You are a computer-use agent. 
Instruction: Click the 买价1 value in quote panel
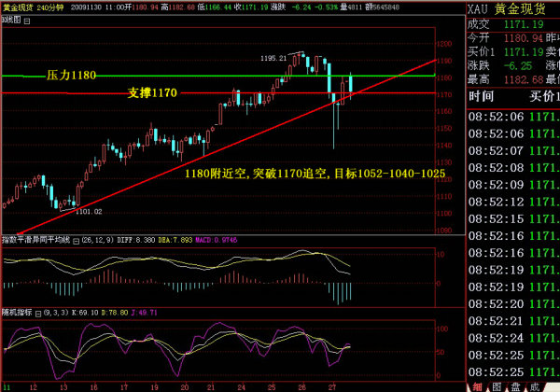tap(524, 52)
